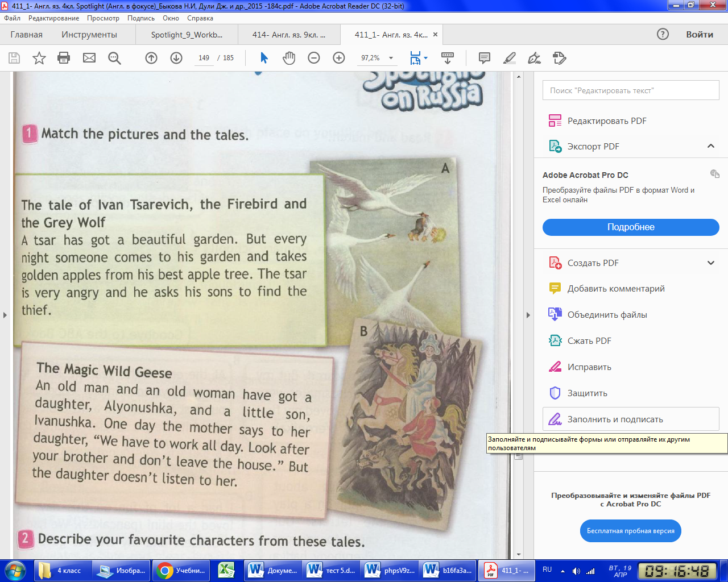
Task: Click the Поиск Редактировать текст search box
Action: (x=631, y=90)
